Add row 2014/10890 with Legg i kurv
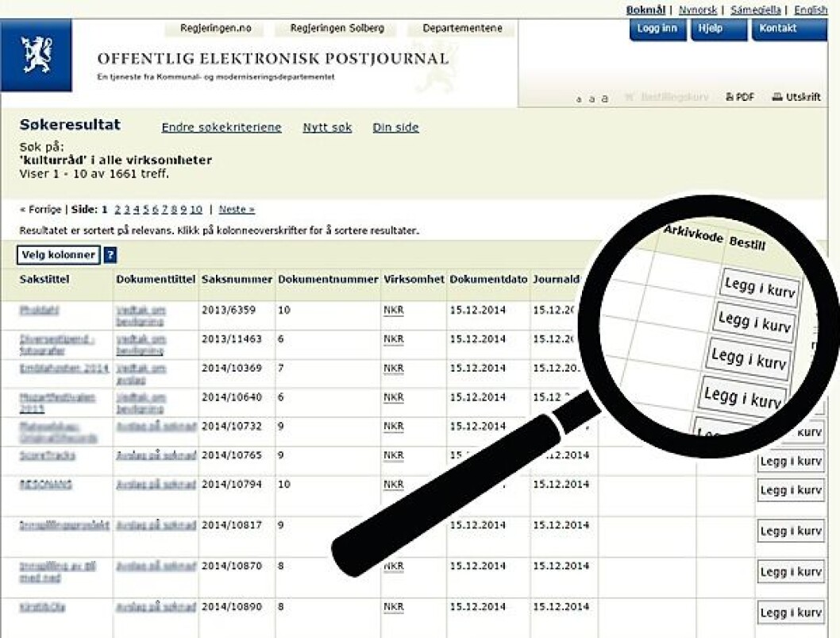 tap(791, 613)
